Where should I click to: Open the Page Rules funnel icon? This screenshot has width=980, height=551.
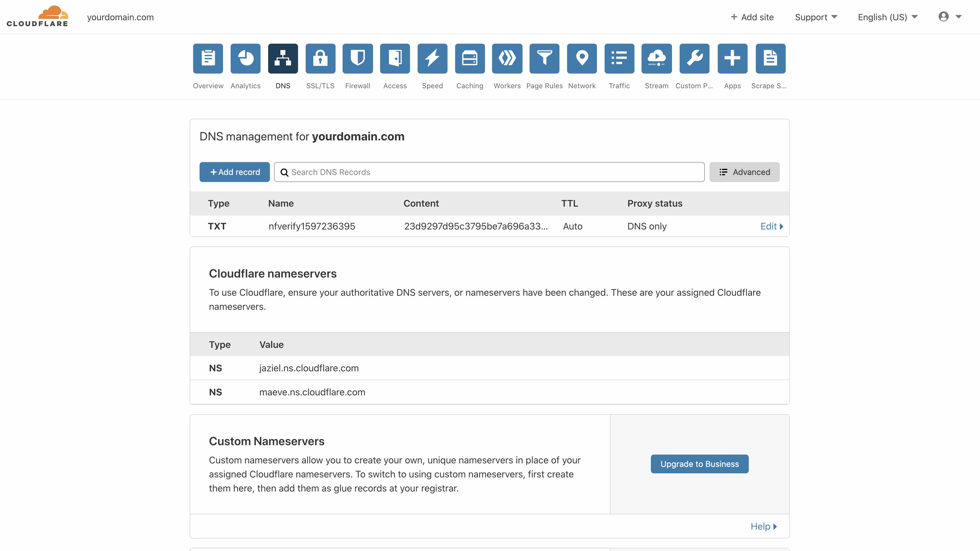pos(545,58)
